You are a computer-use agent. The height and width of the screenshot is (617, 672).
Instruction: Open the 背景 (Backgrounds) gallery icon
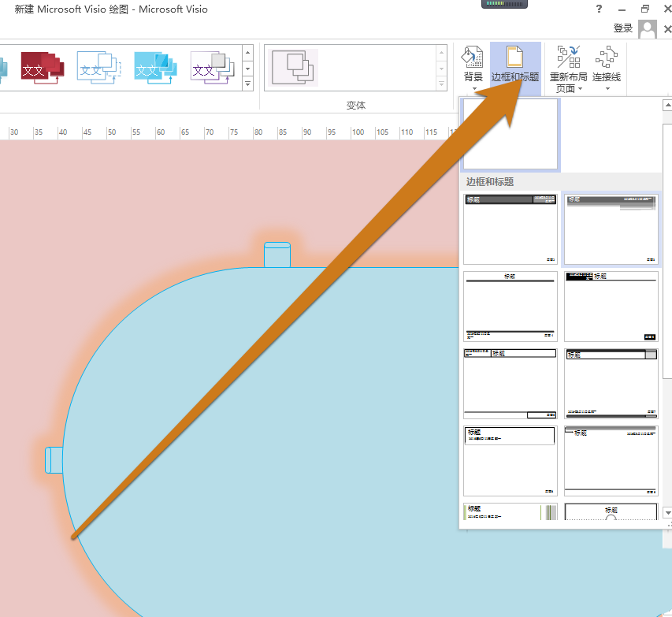click(x=472, y=59)
